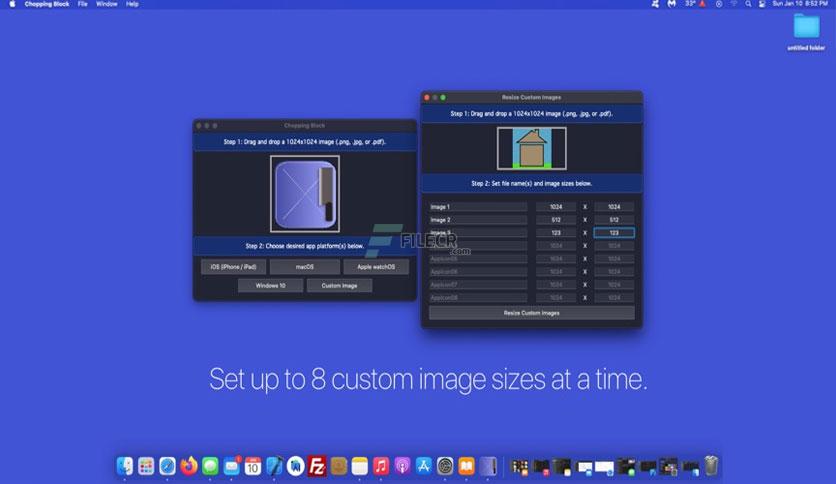Edit the Image 2 file name field
Viewport: 836px width, 484px height.
[478, 220]
